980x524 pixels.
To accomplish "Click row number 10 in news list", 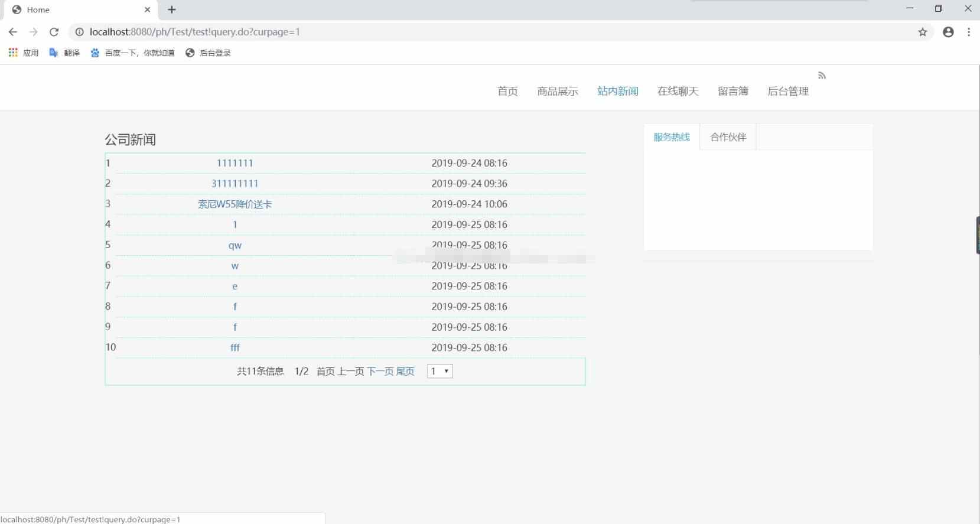I will click(x=110, y=347).
